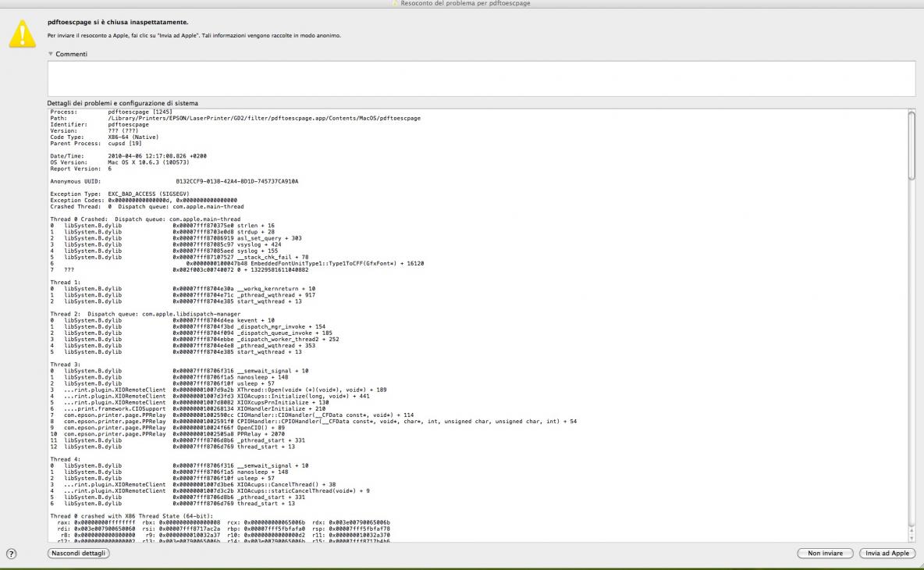Click the 'CPIOHandler::CPIOHandler' frame line
The height and width of the screenshot is (570, 924).
(x=314, y=422)
